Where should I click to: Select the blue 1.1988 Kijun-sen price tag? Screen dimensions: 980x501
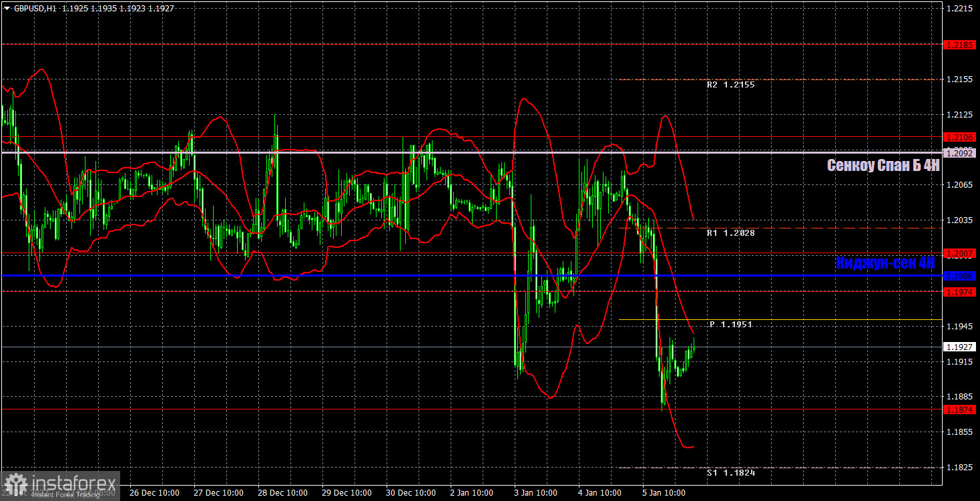pyautogui.click(x=961, y=275)
